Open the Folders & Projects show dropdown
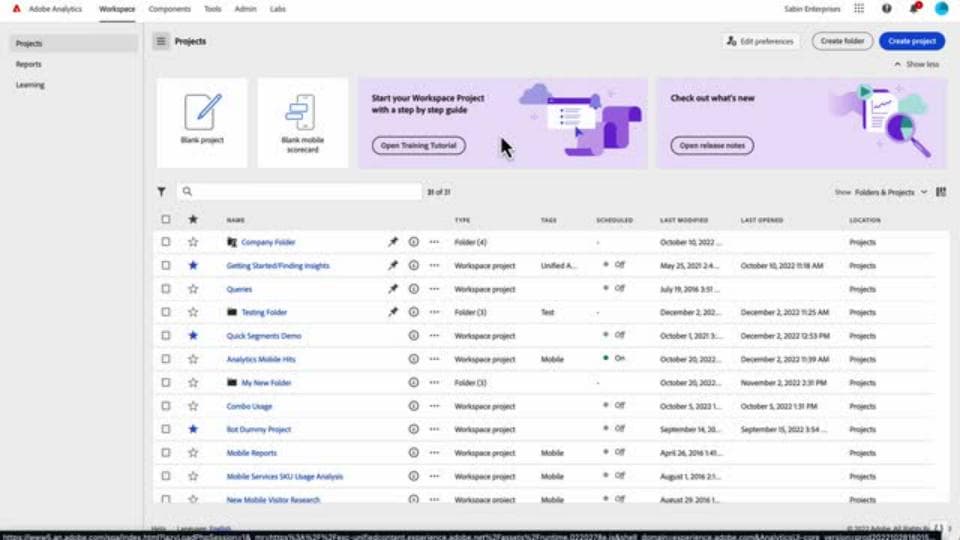 point(890,192)
